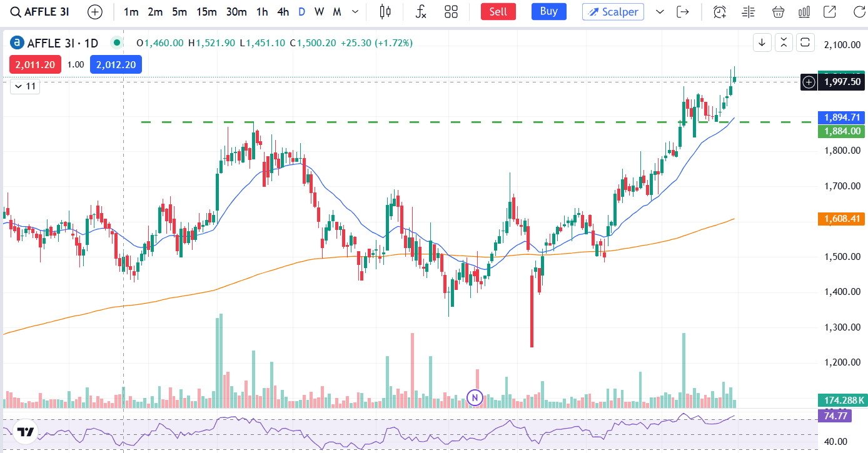Open chart in new window icon
This screenshot has height=453, width=868.
tap(830, 11)
